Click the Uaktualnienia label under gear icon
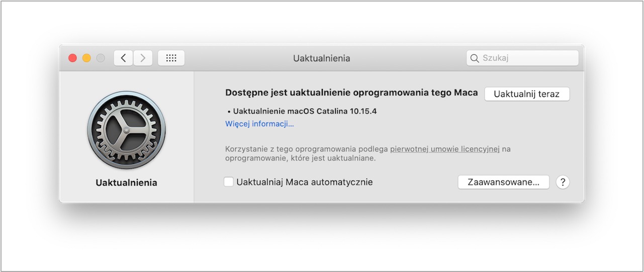The image size is (644, 272). (126, 183)
